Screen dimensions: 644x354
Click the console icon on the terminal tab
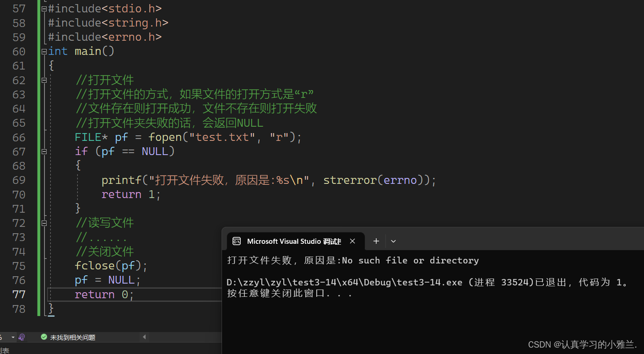(x=237, y=241)
